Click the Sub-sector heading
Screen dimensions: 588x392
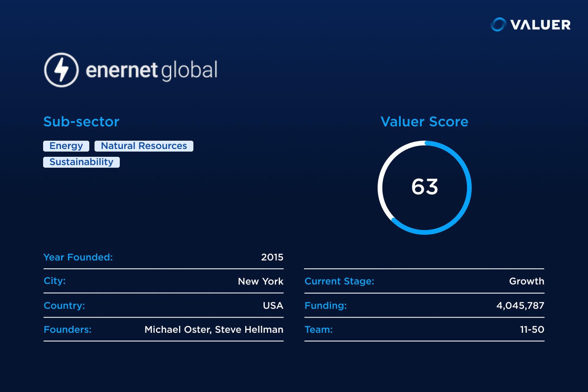click(x=81, y=122)
